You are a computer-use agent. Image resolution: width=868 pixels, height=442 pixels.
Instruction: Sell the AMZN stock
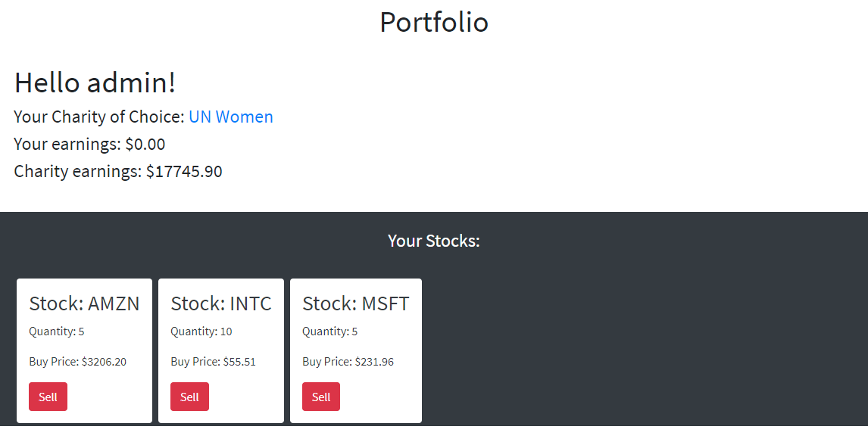[x=48, y=397]
